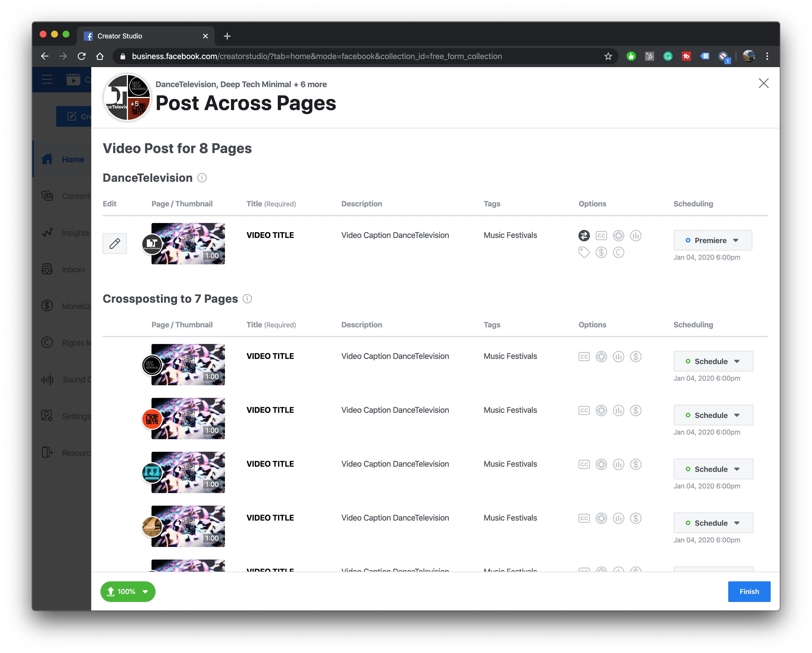Expand the Schedule dropdown in the Techno Live Sets row
The height and width of the screenshot is (653, 812).
coord(713,415)
